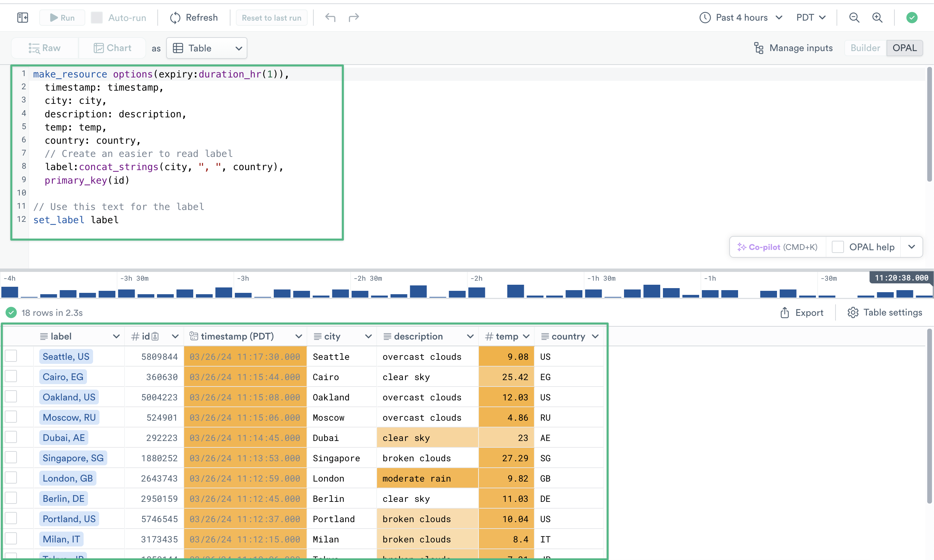Open the Cairo, EG label link
Image resolution: width=934 pixels, height=560 pixels.
(x=63, y=377)
